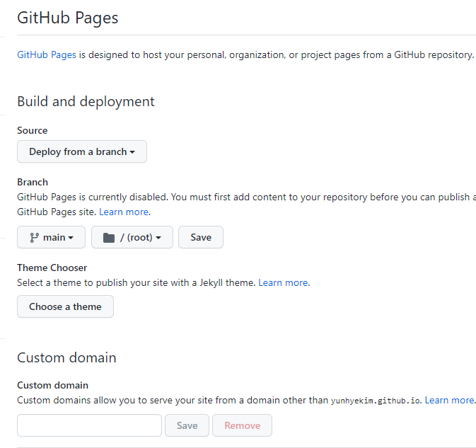Click the 'yunhyekim.github.io' domain text

[376, 401]
